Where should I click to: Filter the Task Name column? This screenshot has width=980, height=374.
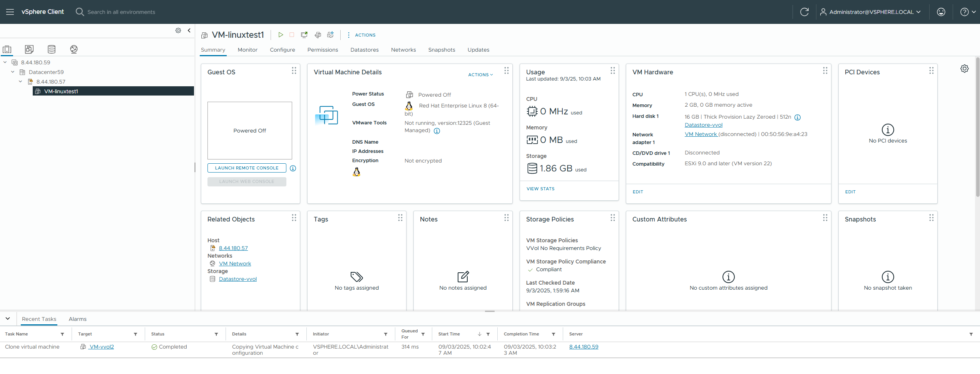pyautogui.click(x=62, y=334)
